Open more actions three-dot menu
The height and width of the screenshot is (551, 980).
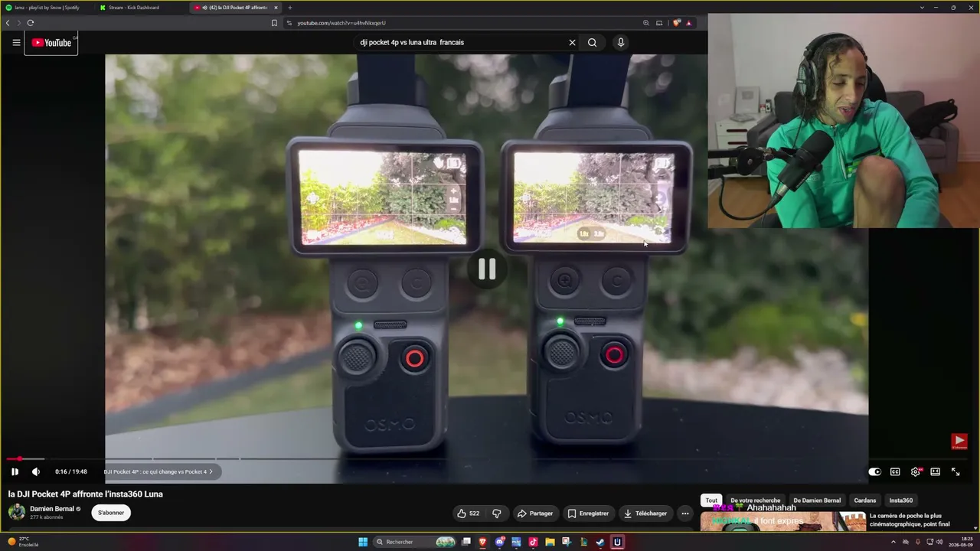tap(685, 514)
